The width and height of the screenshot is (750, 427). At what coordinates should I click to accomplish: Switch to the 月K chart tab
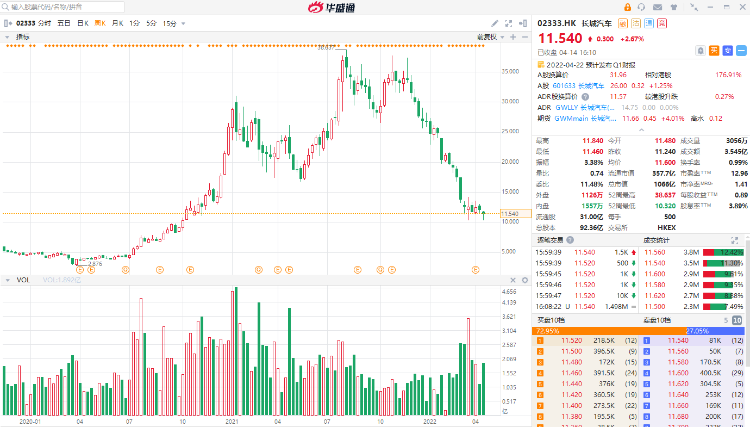point(118,22)
